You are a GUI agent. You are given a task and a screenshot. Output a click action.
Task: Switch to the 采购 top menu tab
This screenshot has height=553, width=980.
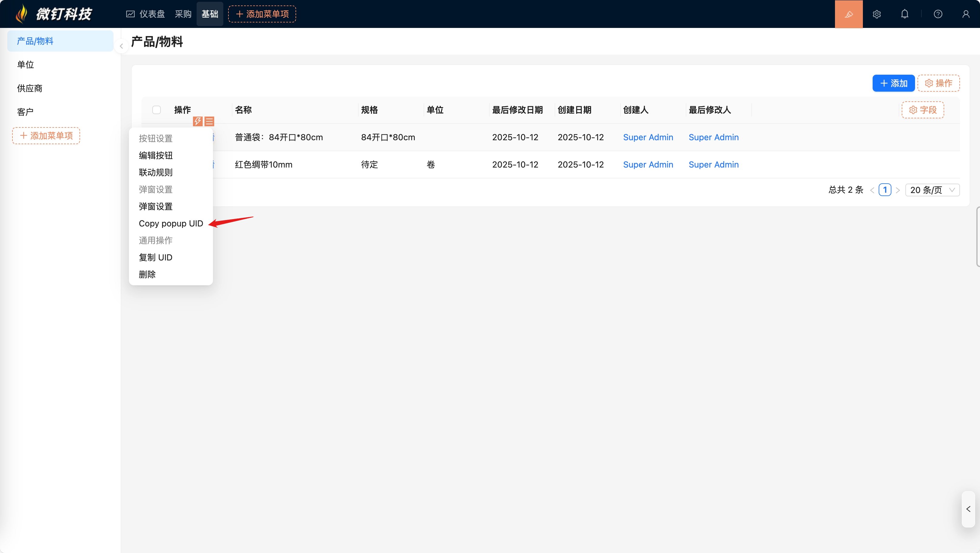point(183,14)
